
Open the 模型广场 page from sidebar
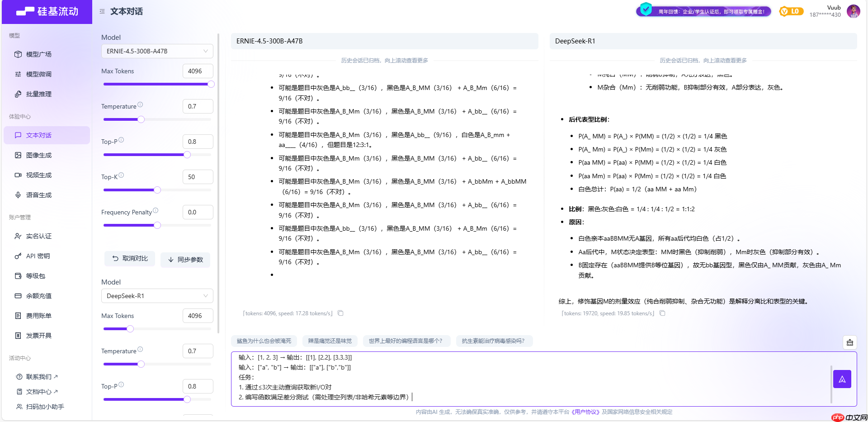[x=39, y=54]
